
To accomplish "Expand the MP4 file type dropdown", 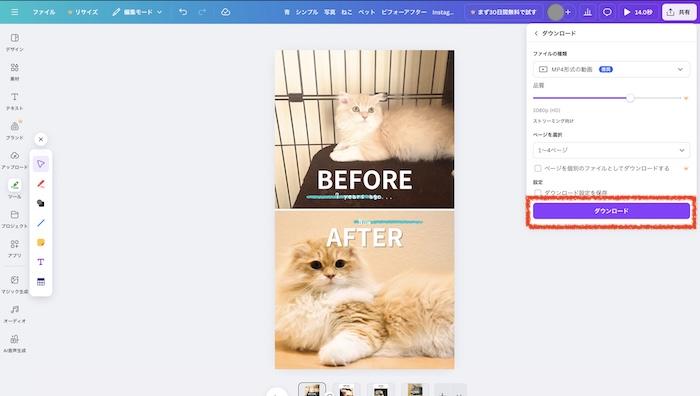I will pyautogui.click(x=611, y=69).
